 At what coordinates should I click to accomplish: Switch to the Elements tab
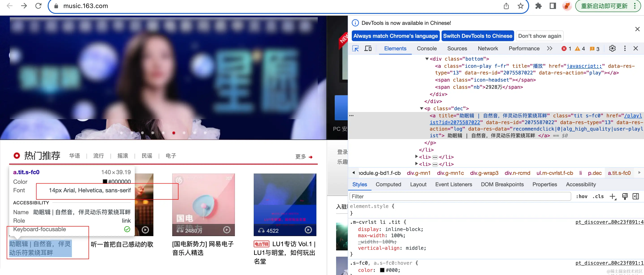click(395, 49)
